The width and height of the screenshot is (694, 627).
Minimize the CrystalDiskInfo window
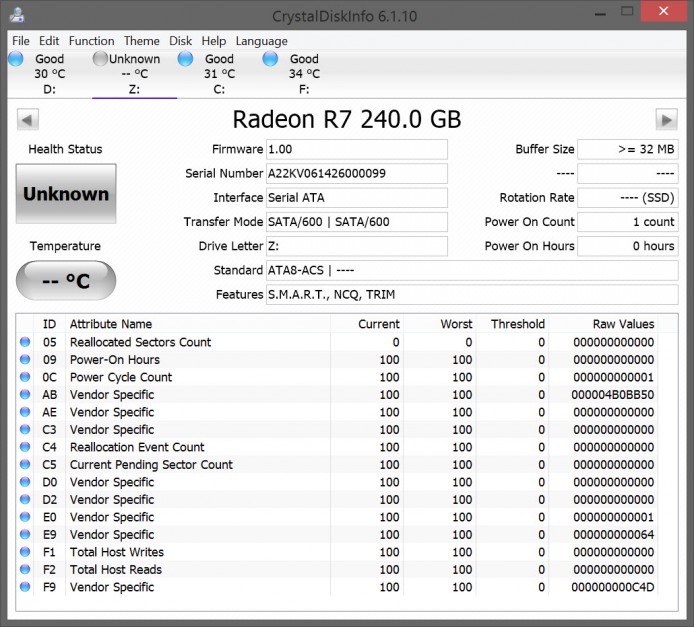tap(600, 13)
